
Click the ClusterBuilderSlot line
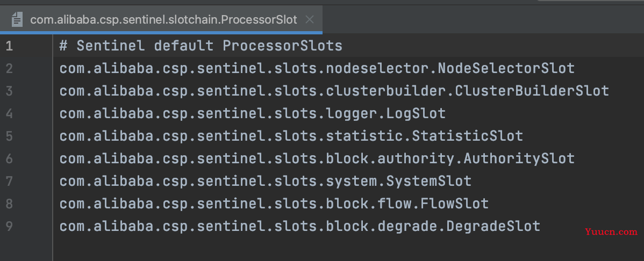click(334, 91)
